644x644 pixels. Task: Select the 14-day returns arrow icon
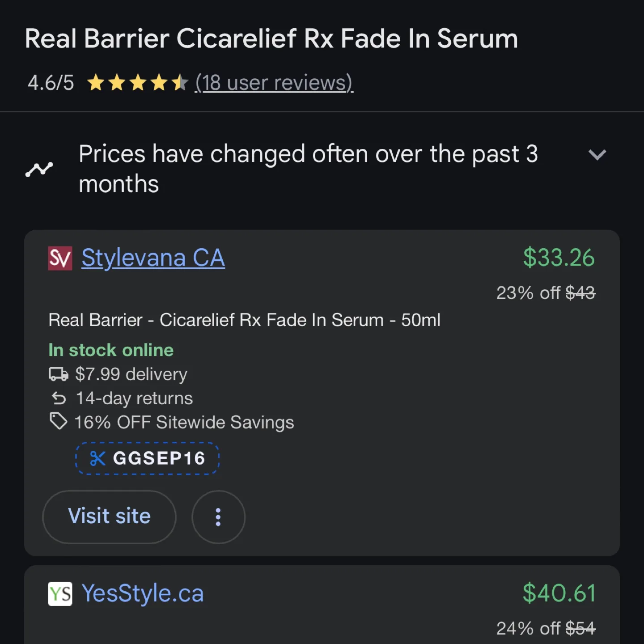pos(59,398)
